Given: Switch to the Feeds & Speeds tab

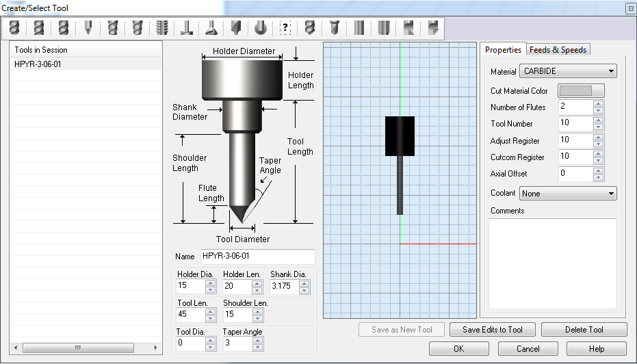Looking at the screenshot, I should [558, 50].
